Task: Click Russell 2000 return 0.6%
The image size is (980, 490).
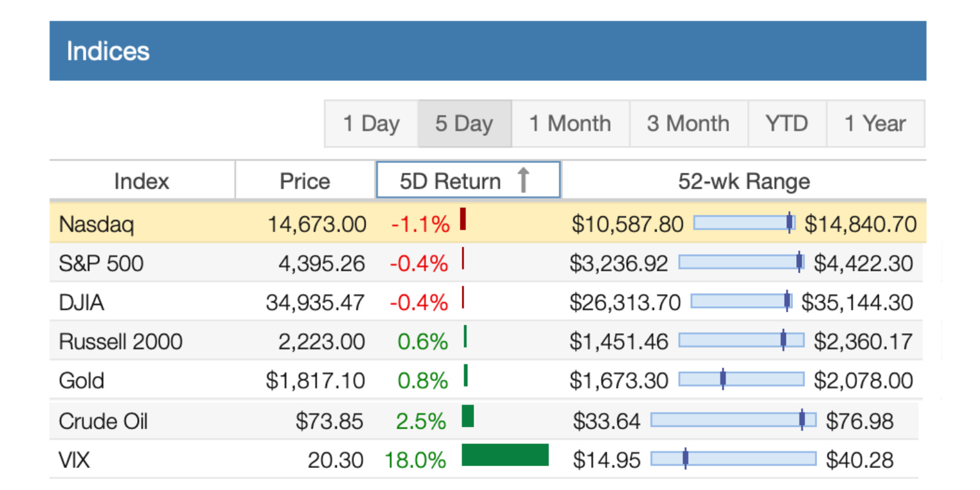Action: point(423,341)
